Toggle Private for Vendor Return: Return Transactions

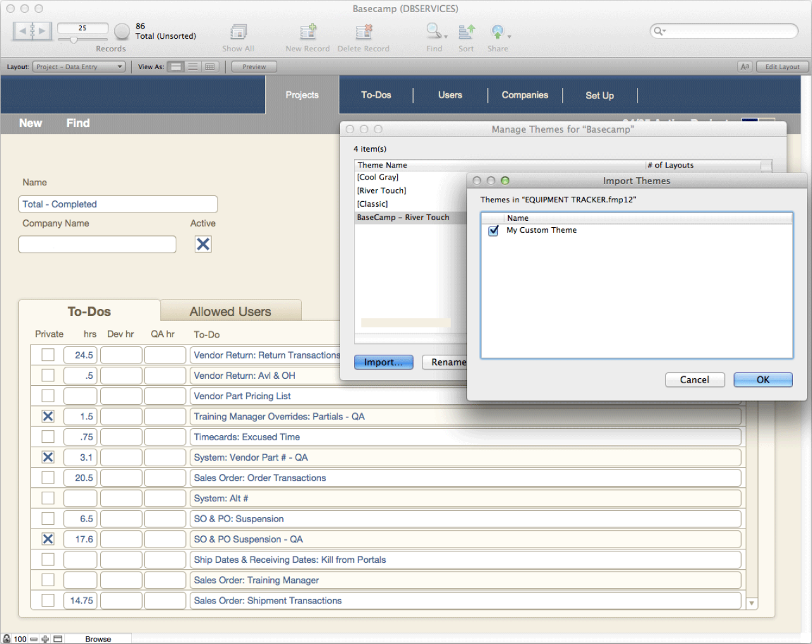48,355
